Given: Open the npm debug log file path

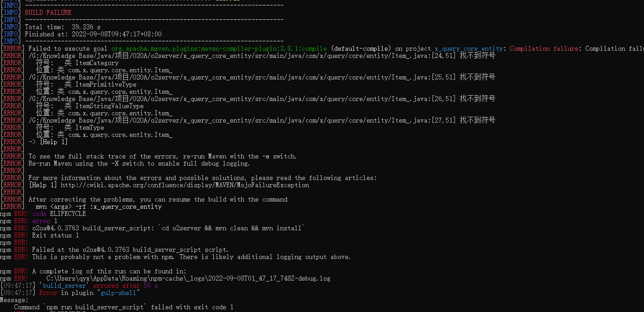Looking at the screenshot, I should [188, 278].
